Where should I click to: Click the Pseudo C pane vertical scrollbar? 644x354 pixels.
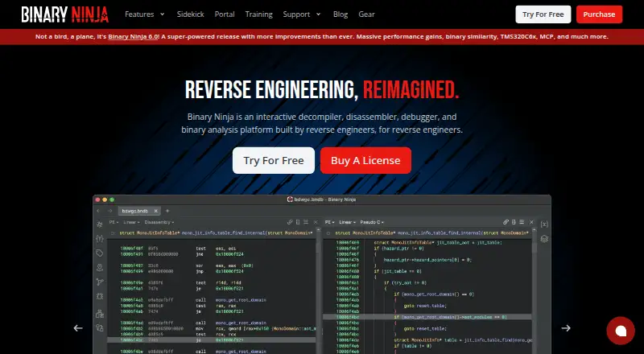point(534,291)
